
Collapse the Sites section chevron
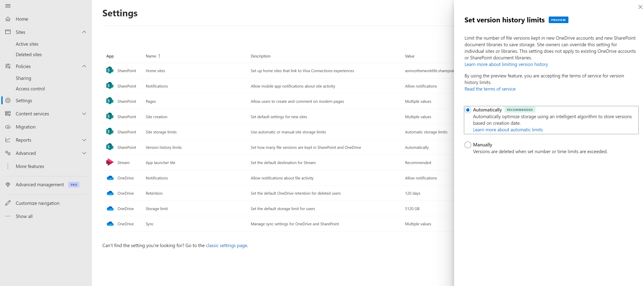pyautogui.click(x=84, y=32)
